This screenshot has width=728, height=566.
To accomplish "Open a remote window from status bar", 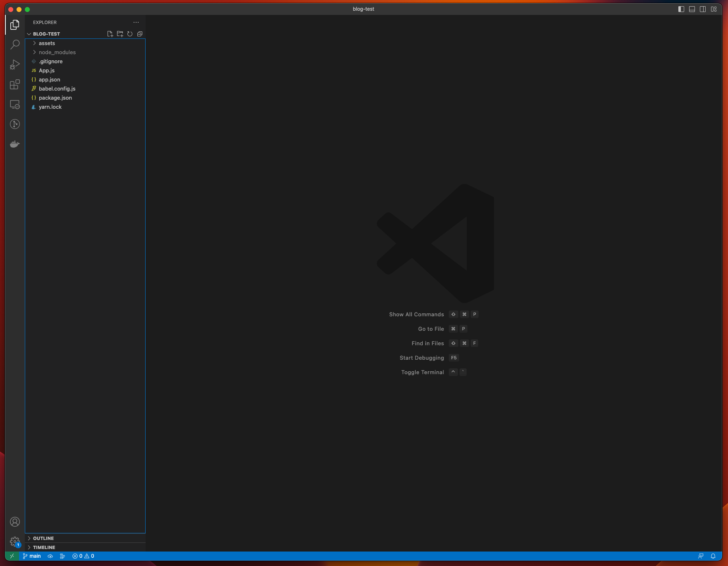I will [12, 556].
